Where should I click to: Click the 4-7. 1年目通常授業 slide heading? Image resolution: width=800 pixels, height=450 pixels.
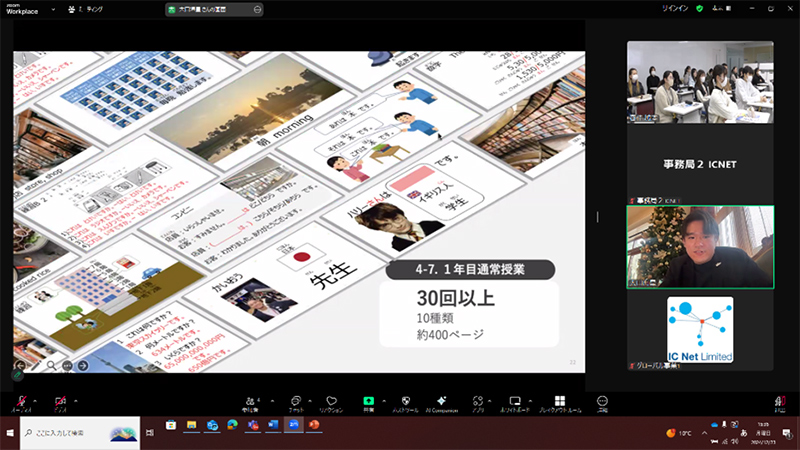point(470,269)
